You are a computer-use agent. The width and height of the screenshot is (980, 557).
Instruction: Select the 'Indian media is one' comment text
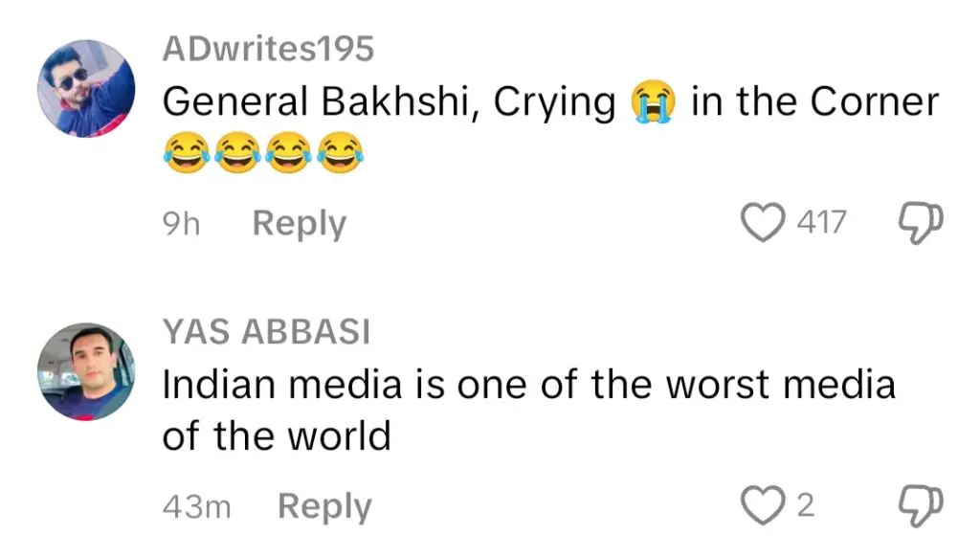(x=528, y=385)
